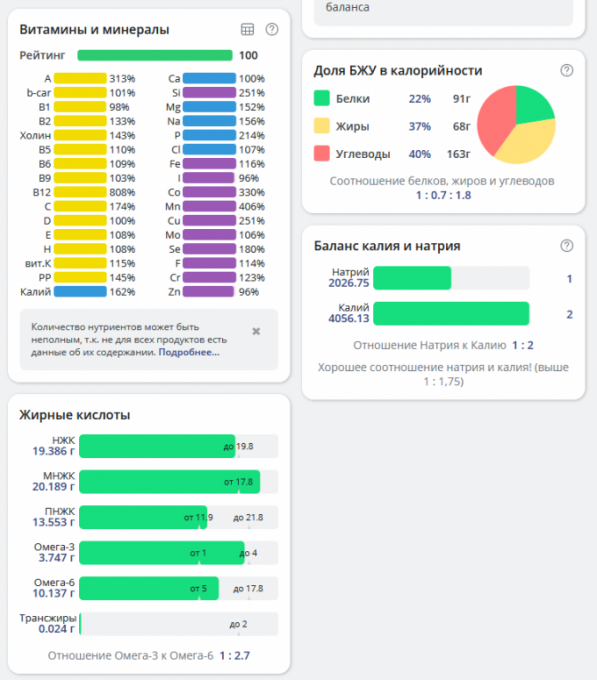Click help icon for Баланс калия и натрия
The height and width of the screenshot is (680, 597).
[567, 245]
